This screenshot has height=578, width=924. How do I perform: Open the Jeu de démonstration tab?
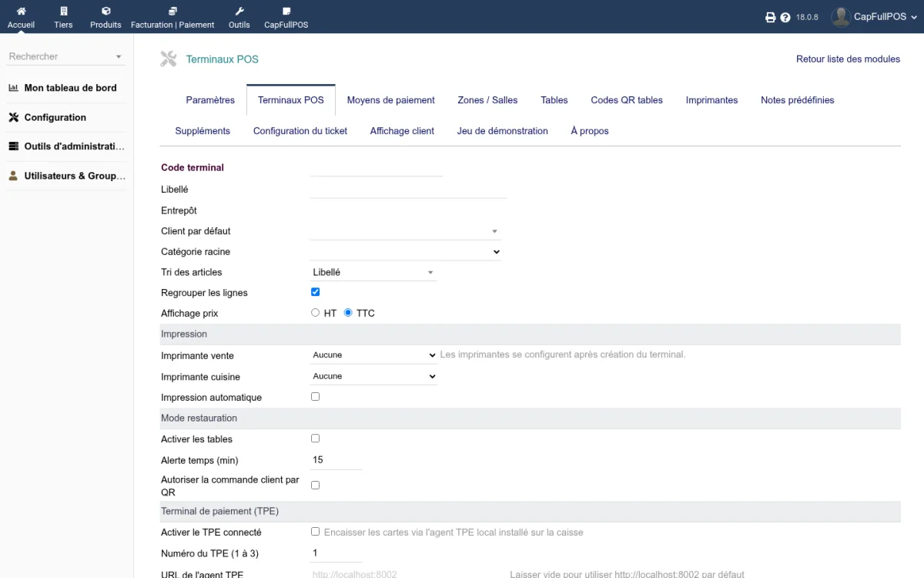tap(503, 131)
